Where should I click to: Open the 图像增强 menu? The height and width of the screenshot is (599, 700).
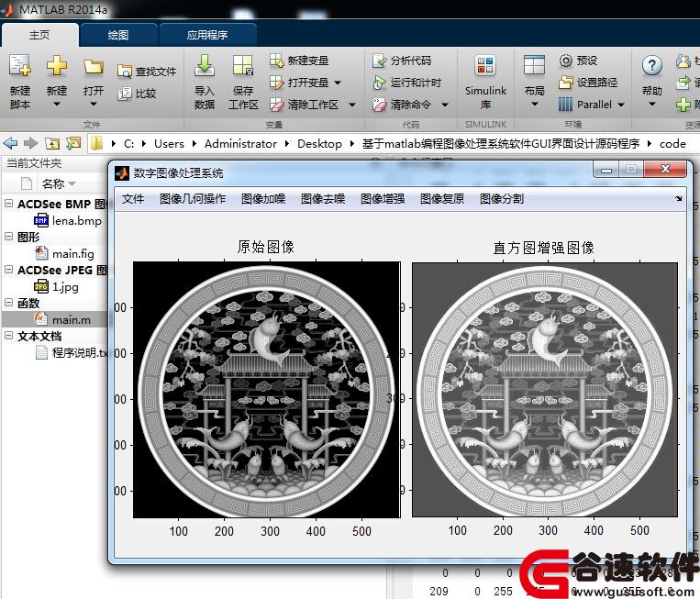(x=383, y=199)
